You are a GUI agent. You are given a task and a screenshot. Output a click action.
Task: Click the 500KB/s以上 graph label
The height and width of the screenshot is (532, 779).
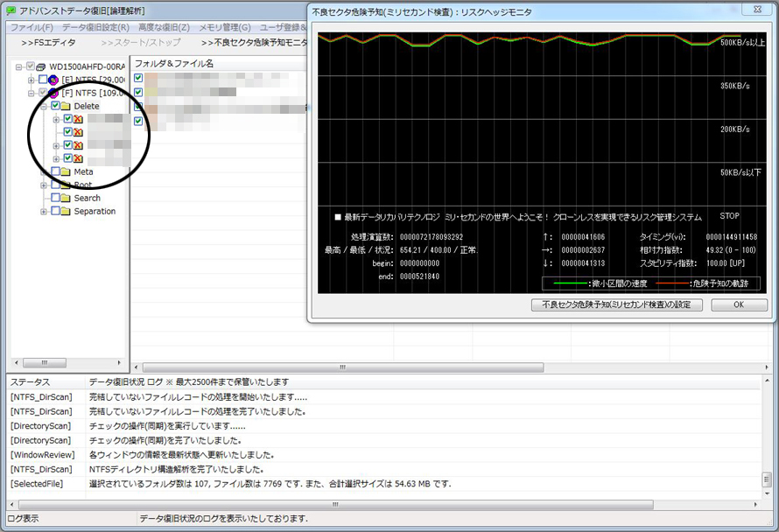point(742,43)
